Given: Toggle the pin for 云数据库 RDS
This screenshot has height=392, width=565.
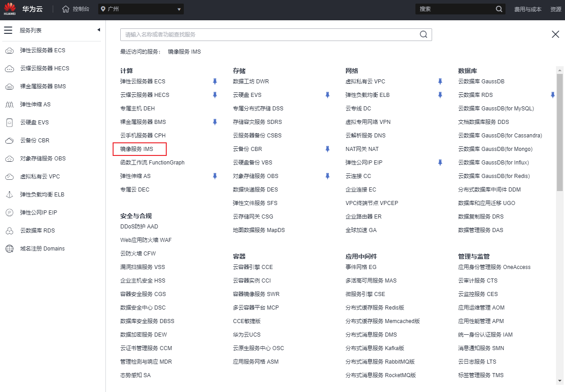Looking at the screenshot, I should pyautogui.click(x=553, y=95).
